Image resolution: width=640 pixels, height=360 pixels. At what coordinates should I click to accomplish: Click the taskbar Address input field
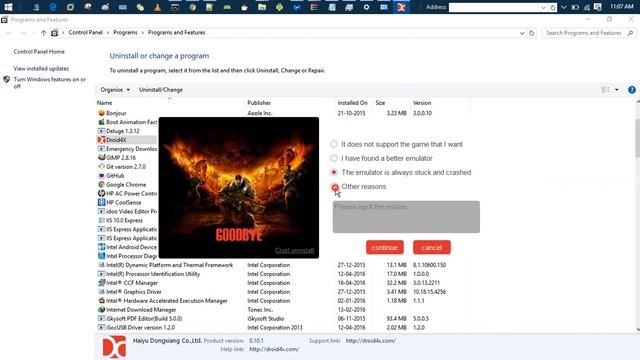[494, 7]
